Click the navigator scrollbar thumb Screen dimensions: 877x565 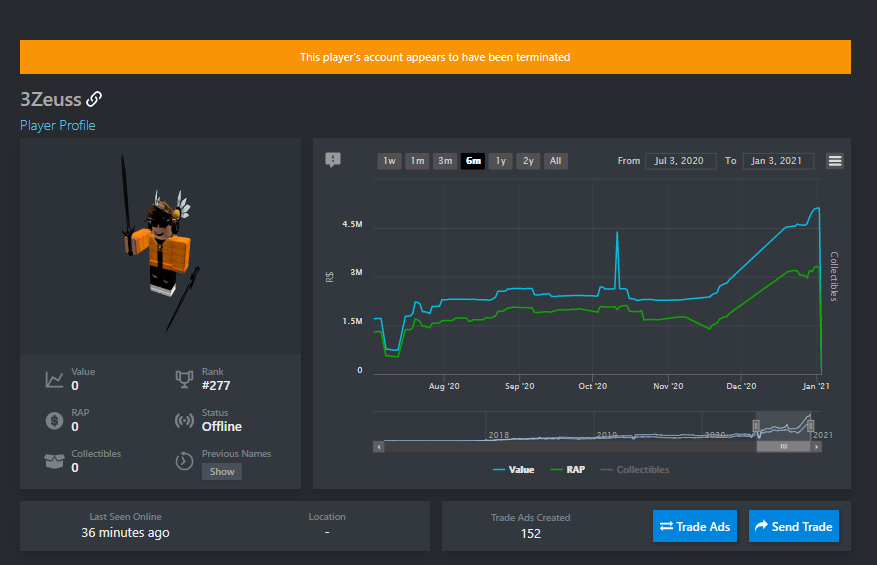(x=784, y=446)
